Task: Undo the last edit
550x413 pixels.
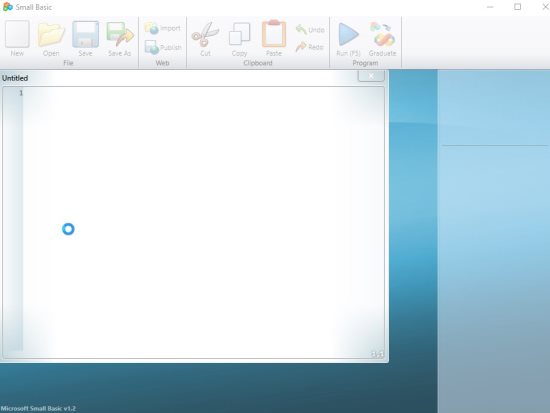Action: [310, 29]
